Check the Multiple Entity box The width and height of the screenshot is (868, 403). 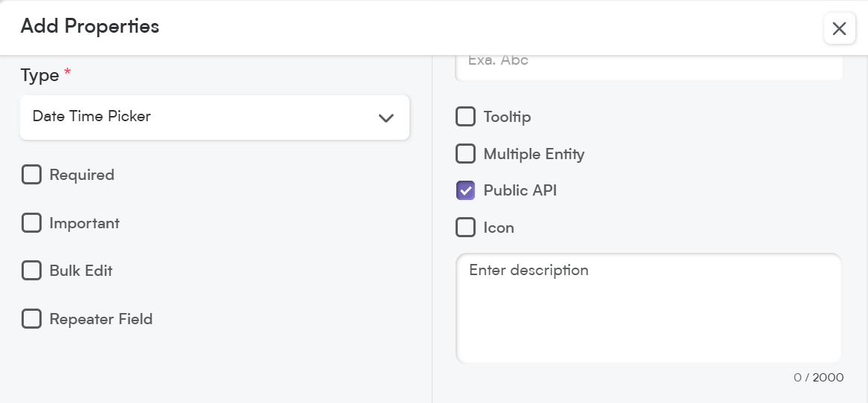click(465, 153)
